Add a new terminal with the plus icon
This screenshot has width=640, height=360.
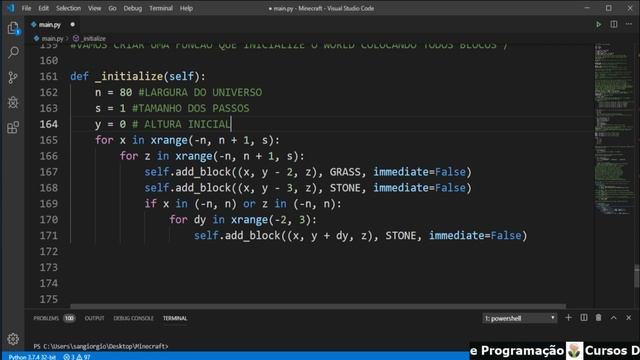568,318
